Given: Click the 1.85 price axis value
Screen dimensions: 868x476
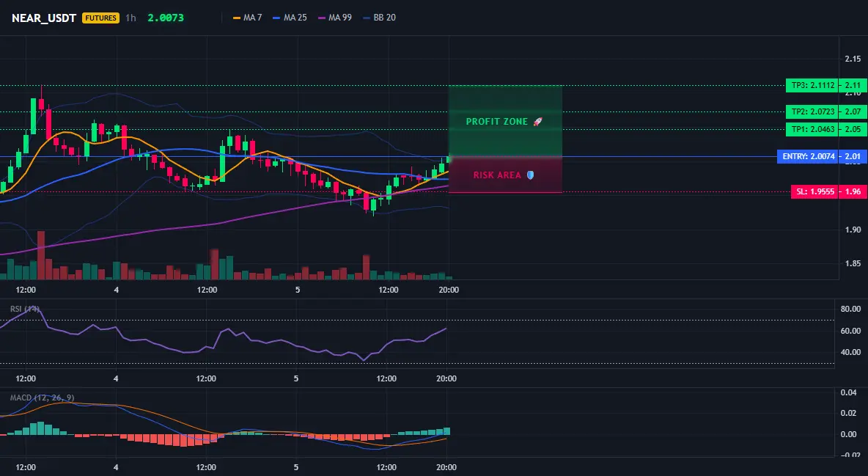Looking at the screenshot, I should 853,264.
